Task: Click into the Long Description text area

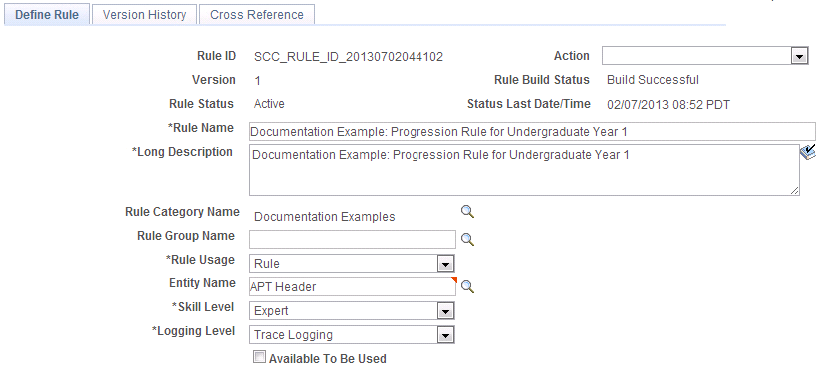Action: 524,170
